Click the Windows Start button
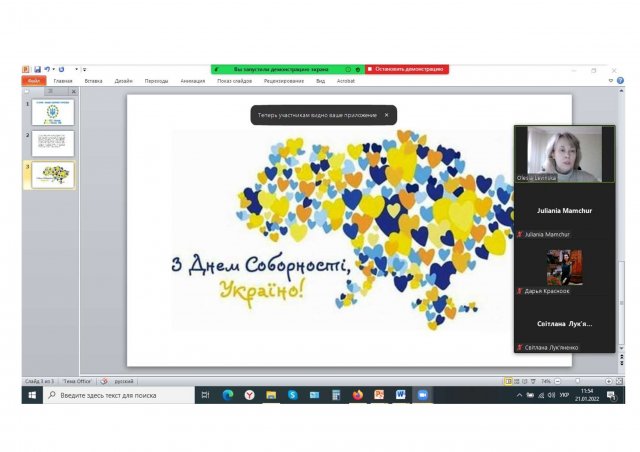640x452 pixels. [32, 395]
